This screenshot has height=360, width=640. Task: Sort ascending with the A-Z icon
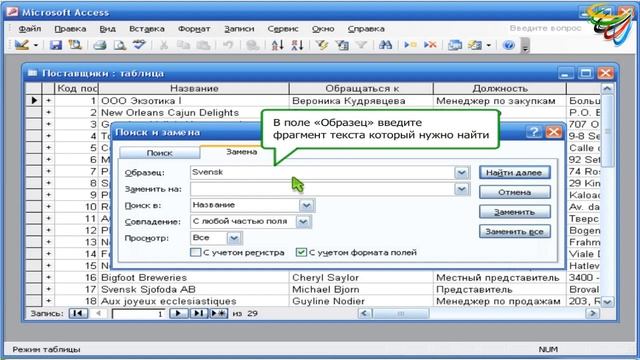click(x=278, y=45)
